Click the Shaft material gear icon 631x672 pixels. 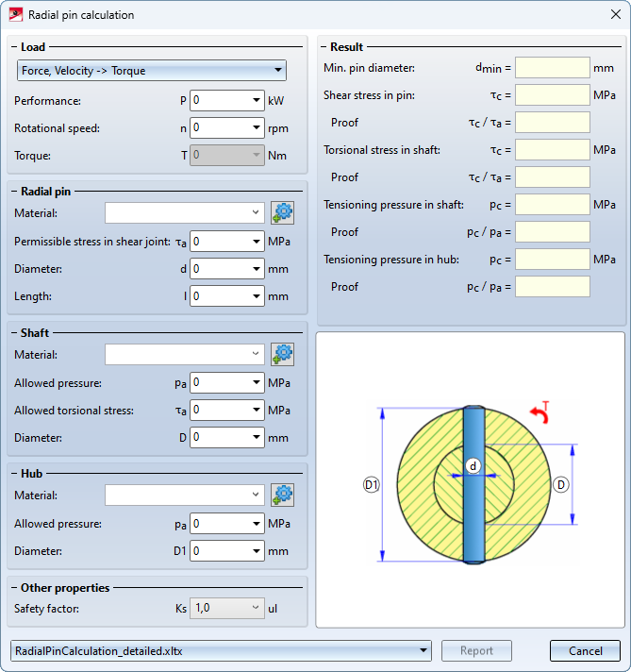[x=282, y=355]
